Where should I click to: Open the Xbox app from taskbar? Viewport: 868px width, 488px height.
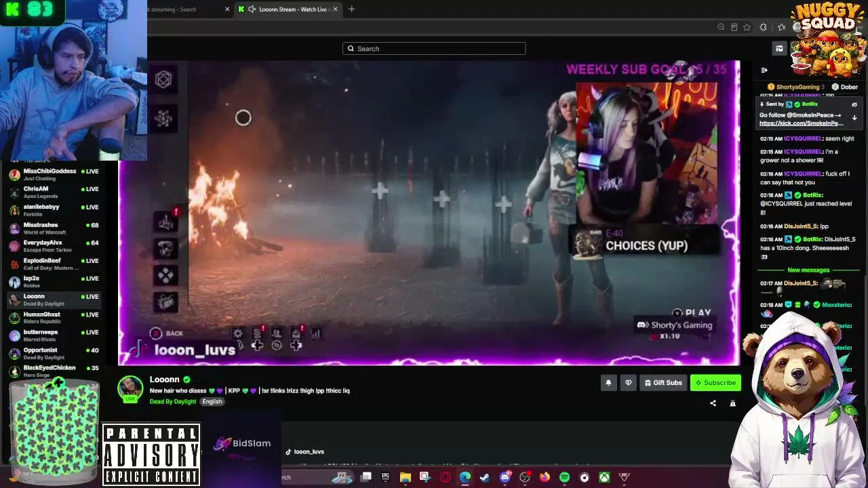coord(604,477)
